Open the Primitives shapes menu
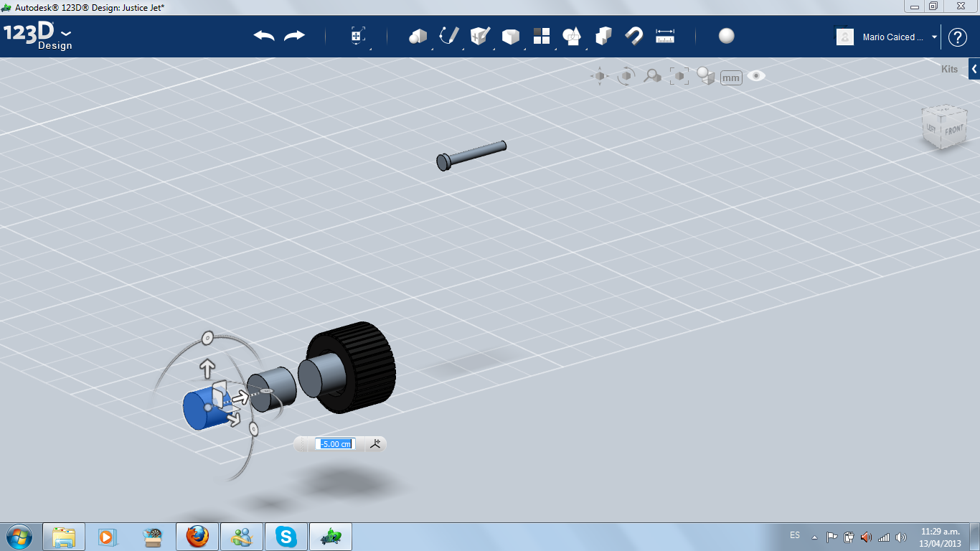Screen dimensions: 980x551 418,36
